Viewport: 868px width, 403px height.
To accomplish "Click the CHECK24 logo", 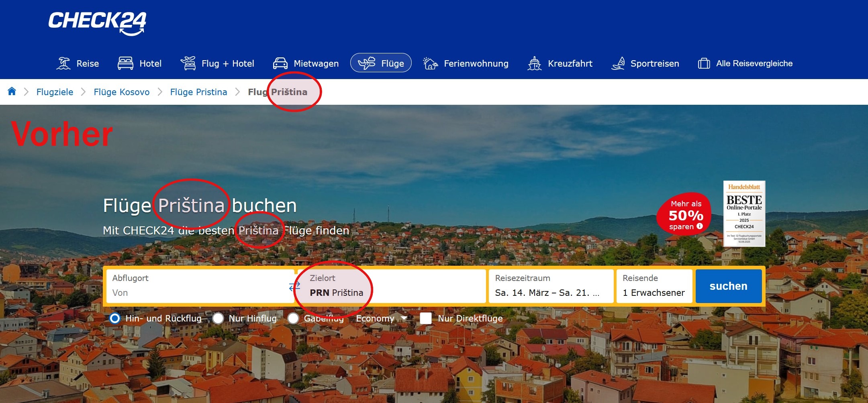I will coord(97,23).
